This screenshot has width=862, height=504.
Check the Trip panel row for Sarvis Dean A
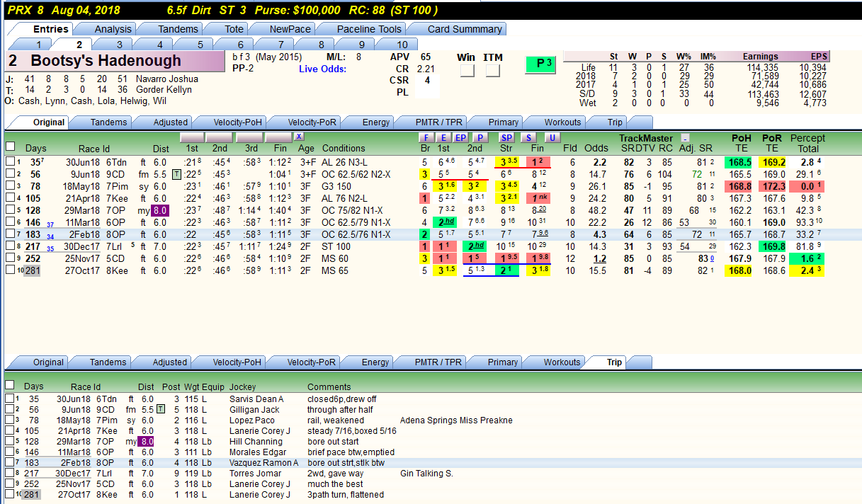tap(9, 399)
